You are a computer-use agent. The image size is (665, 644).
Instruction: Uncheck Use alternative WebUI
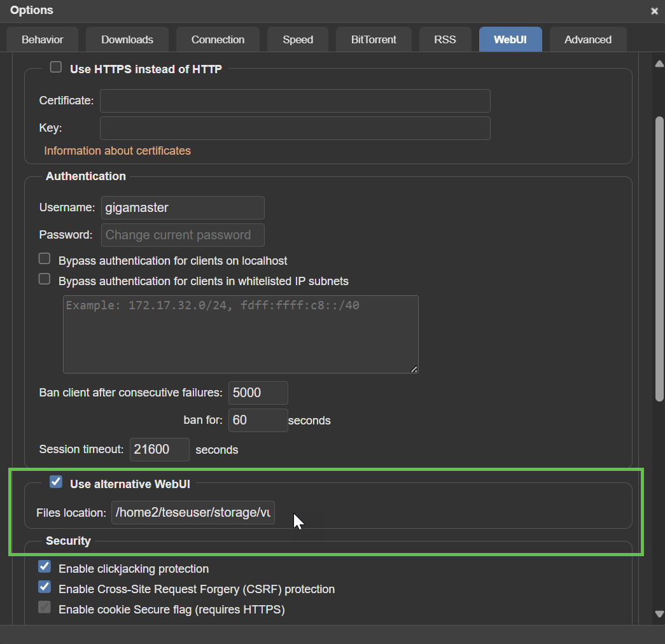pyautogui.click(x=56, y=482)
